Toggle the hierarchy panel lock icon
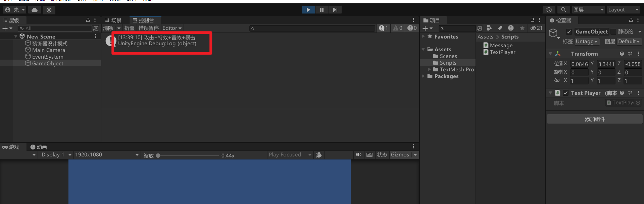 [88, 20]
